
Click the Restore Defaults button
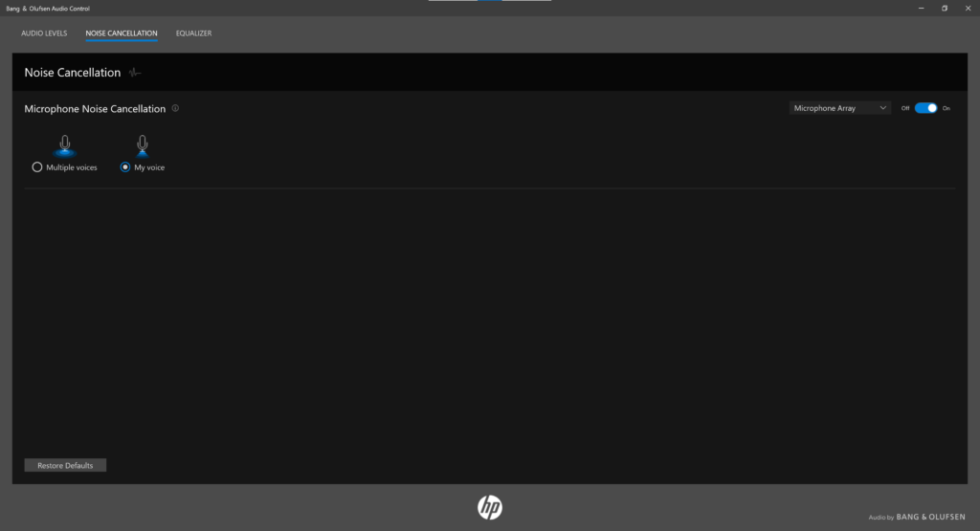pyautogui.click(x=65, y=465)
